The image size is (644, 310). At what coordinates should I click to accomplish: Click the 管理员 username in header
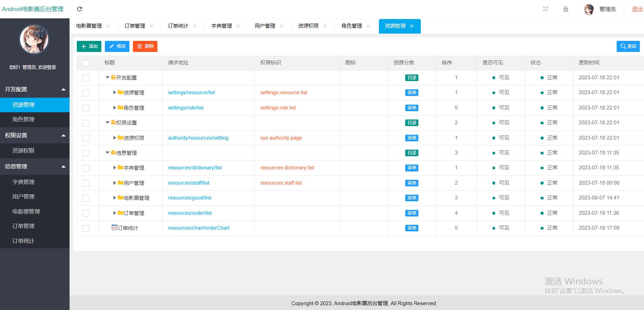pyautogui.click(x=607, y=9)
